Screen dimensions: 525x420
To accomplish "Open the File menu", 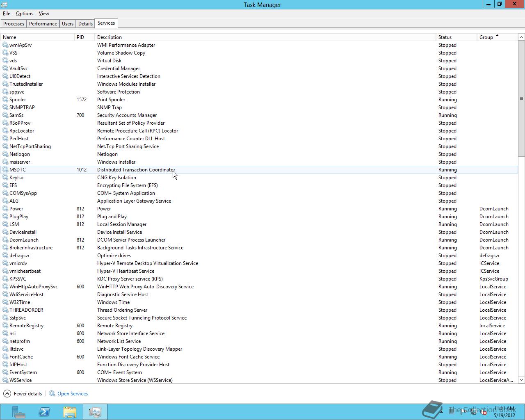I will [x=7, y=14].
